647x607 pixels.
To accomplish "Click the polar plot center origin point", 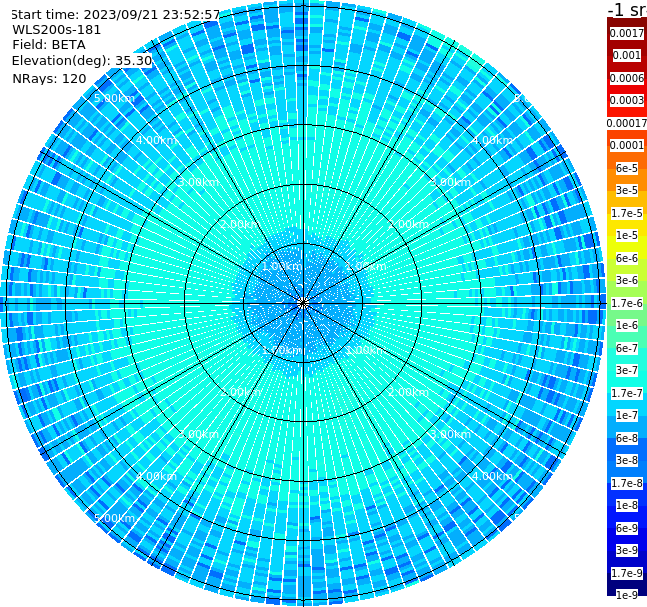I will pos(303,304).
